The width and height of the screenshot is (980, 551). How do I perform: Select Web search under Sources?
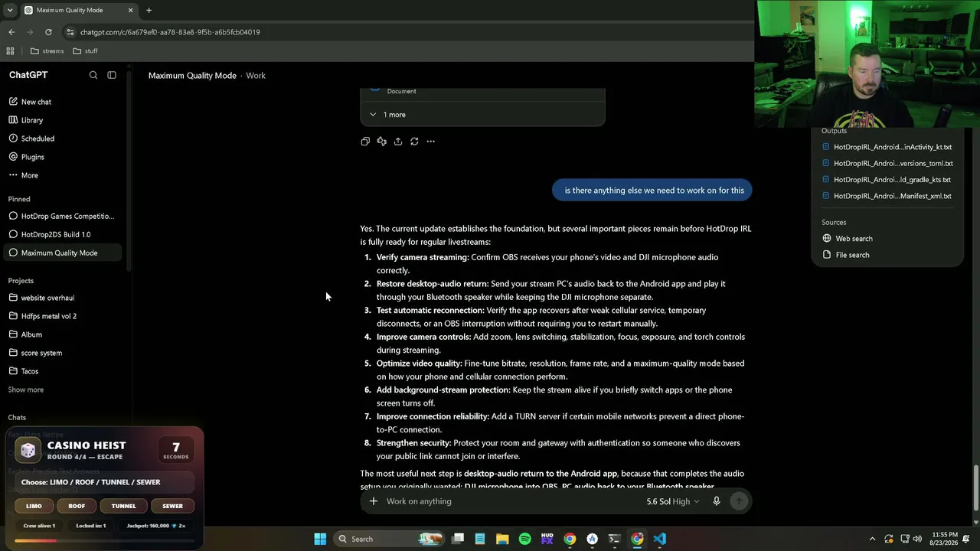point(848,239)
